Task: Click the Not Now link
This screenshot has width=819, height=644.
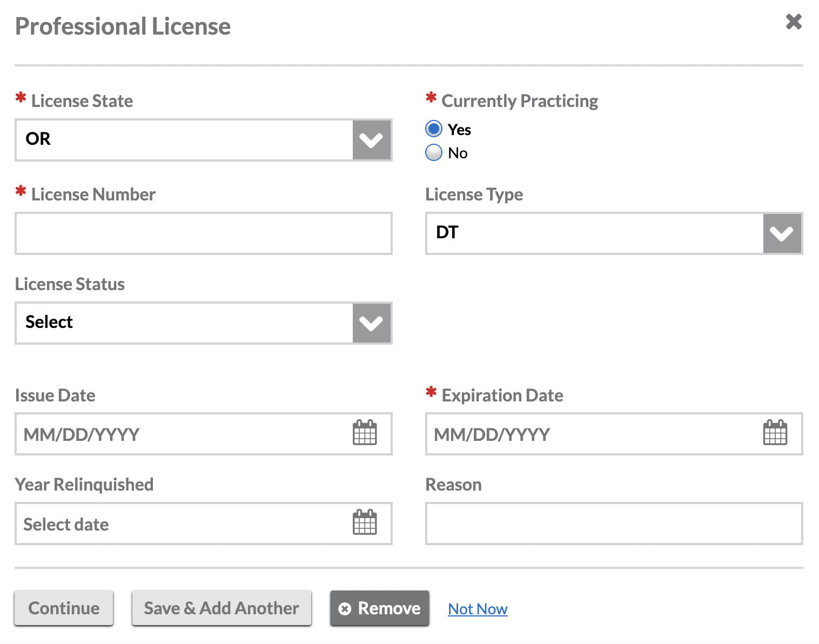Action: tap(478, 609)
